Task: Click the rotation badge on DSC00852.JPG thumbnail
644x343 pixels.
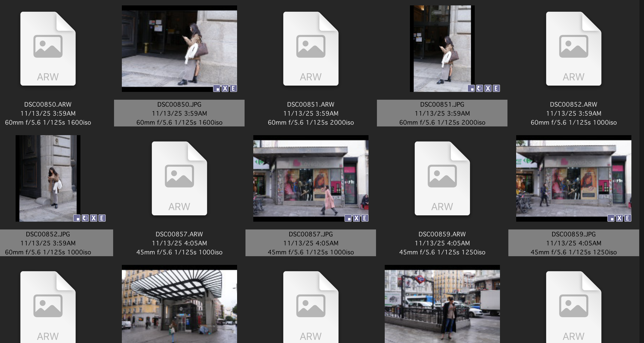Action: [85, 218]
